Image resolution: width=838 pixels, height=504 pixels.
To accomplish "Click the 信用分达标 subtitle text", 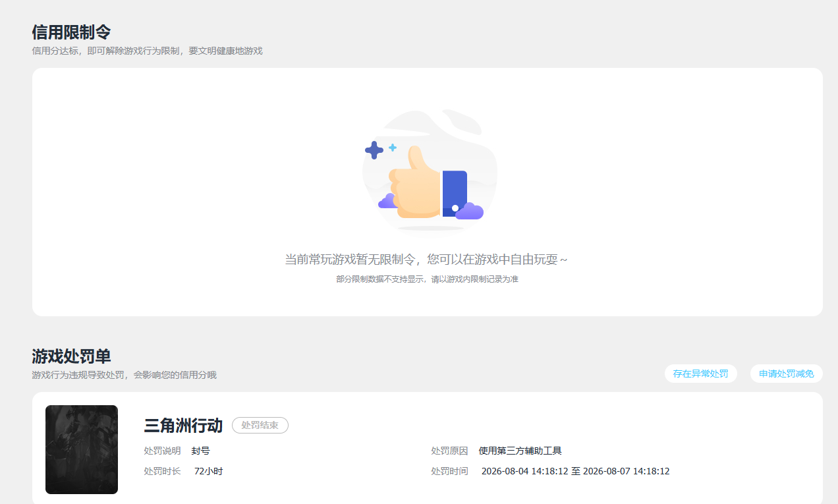I will point(147,51).
